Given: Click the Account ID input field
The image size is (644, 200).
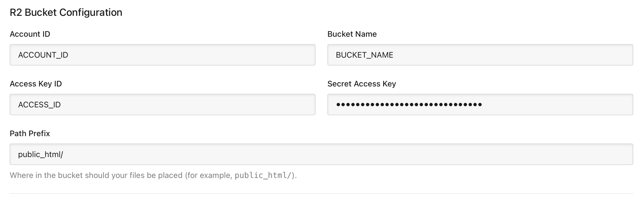Looking at the screenshot, I should coord(162,55).
